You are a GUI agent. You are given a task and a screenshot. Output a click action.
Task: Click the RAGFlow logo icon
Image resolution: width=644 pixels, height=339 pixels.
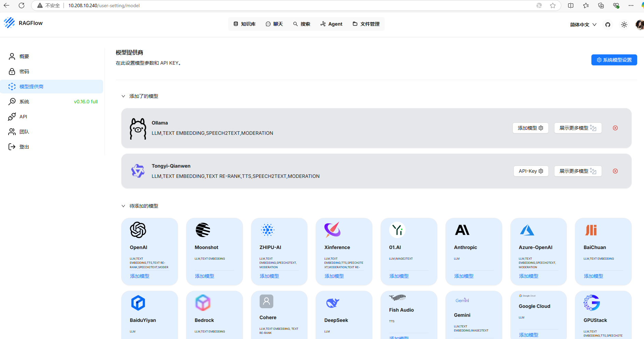pos(9,23)
